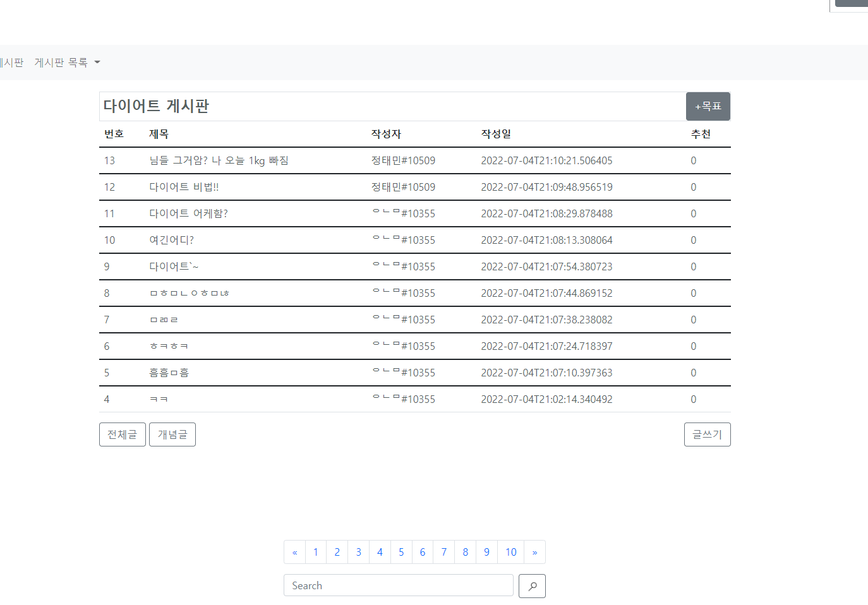This screenshot has width=868, height=605.
Task: Click the 글쓰기 write post button
Action: point(707,434)
